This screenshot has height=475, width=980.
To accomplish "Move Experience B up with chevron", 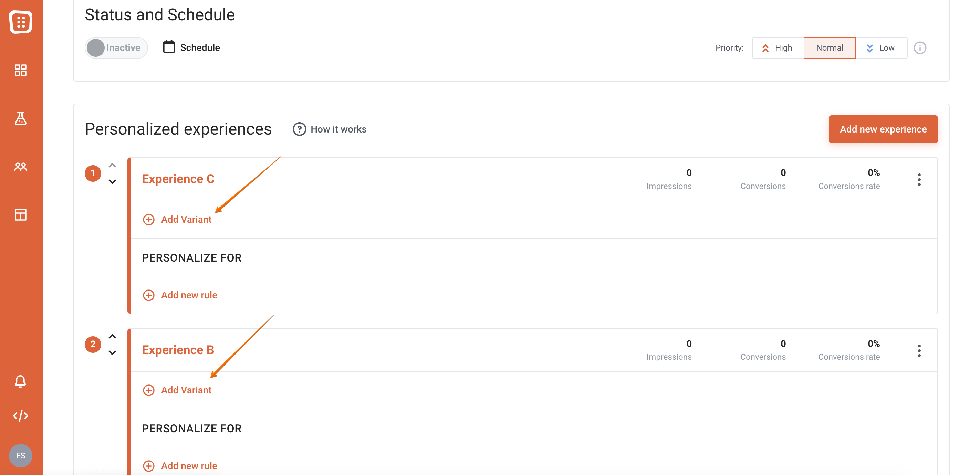I will (x=112, y=337).
